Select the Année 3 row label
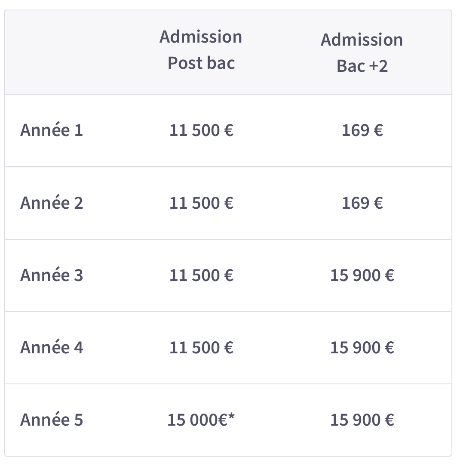The image size is (457, 476). coord(52,275)
